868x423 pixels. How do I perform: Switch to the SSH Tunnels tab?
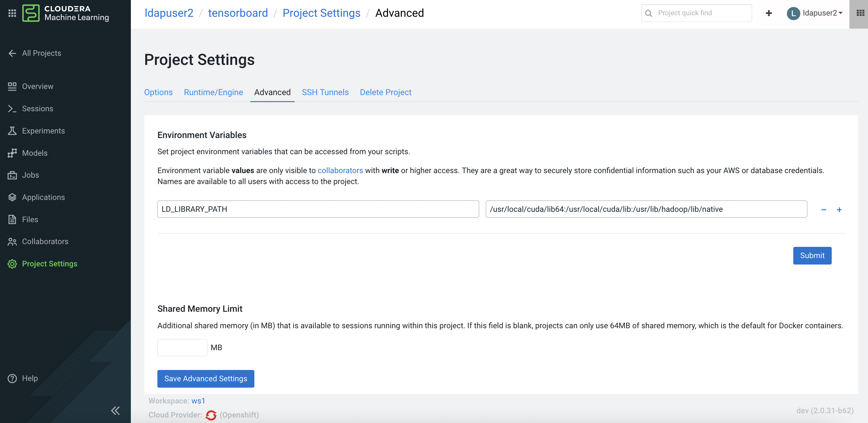coord(325,92)
